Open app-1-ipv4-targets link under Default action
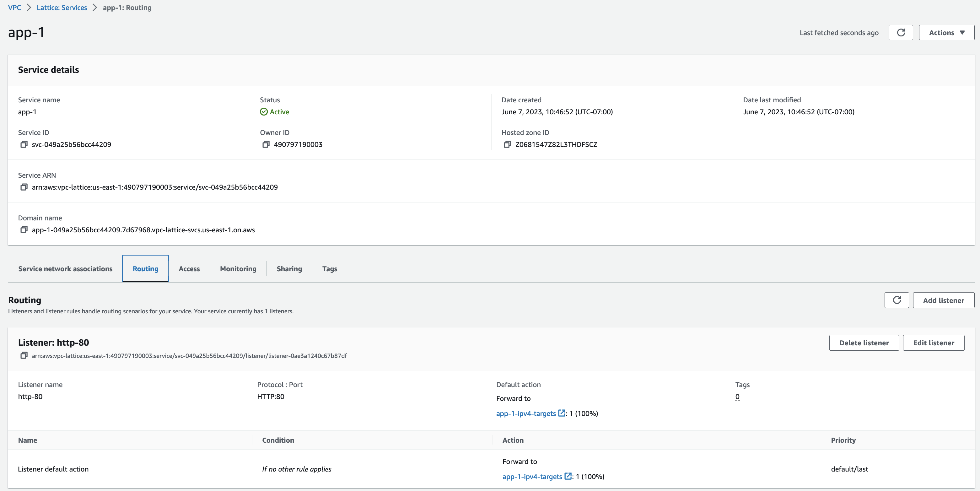Viewport: 980px width, 491px height. pyautogui.click(x=526, y=413)
